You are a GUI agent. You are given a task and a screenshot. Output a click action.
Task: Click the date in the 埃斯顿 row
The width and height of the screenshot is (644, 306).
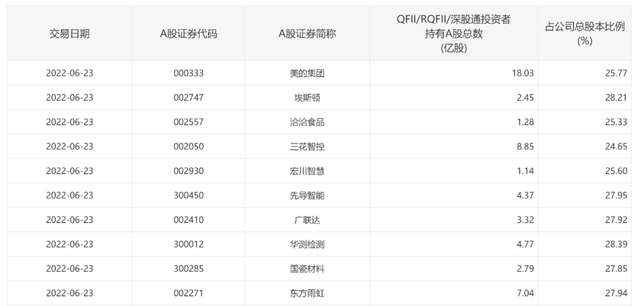(x=69, y=98)
